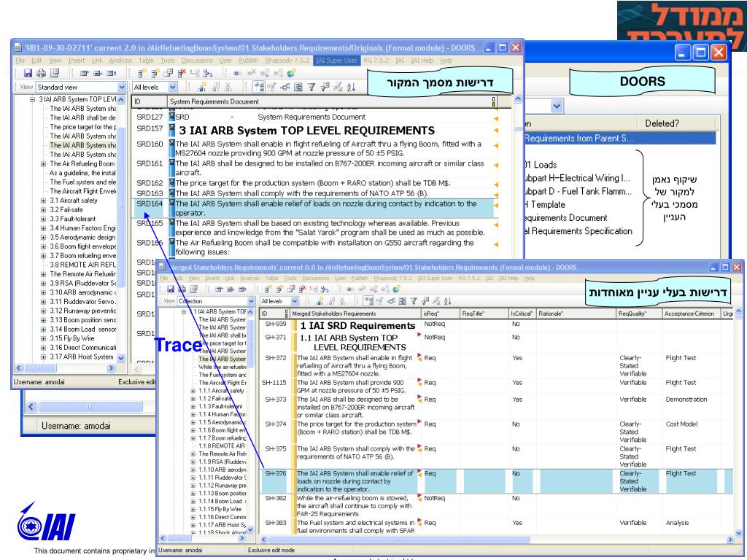Click '3.4 Human Factors Engi' tree item
Viewport: 747px width, 560px height.
coord(83,228)
